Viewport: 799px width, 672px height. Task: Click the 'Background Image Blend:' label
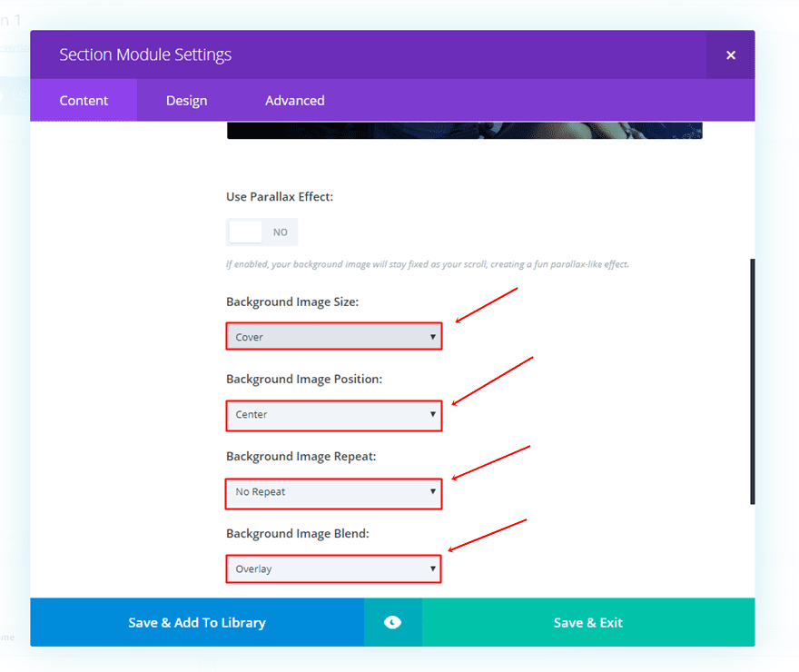click(298, 534)
